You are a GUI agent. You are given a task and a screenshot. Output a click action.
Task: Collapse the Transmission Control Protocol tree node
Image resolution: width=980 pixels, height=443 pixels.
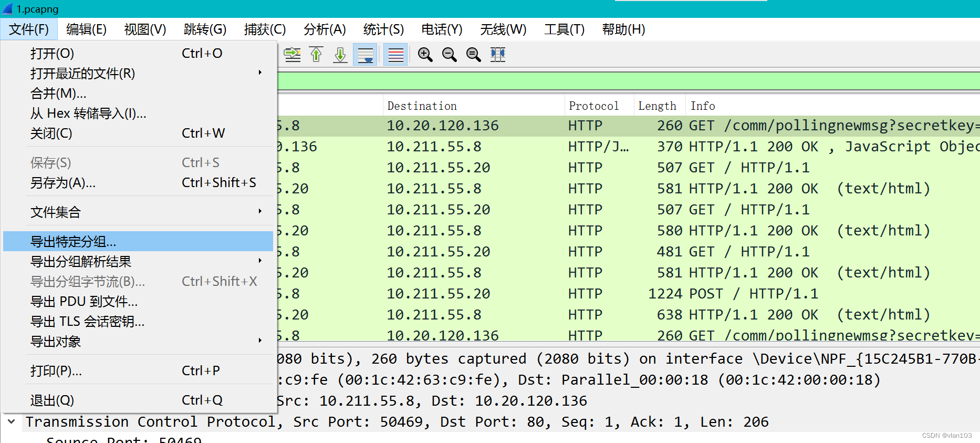coord(11,421)
